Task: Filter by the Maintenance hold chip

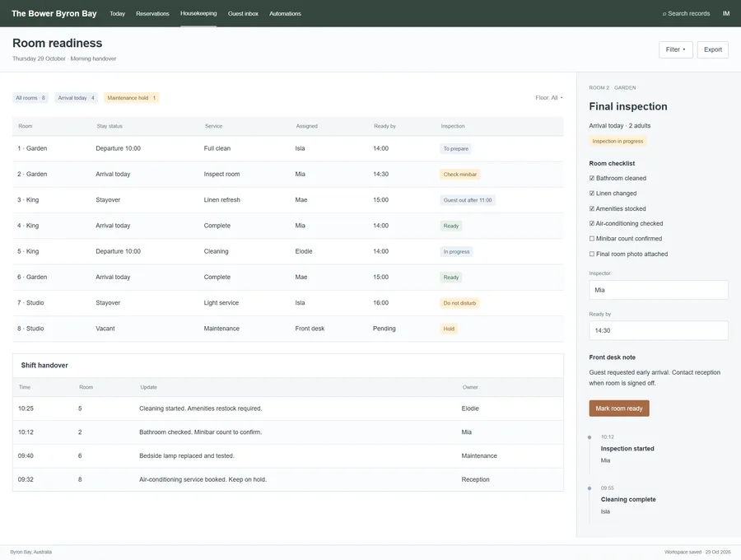Action: pos(132,98)
